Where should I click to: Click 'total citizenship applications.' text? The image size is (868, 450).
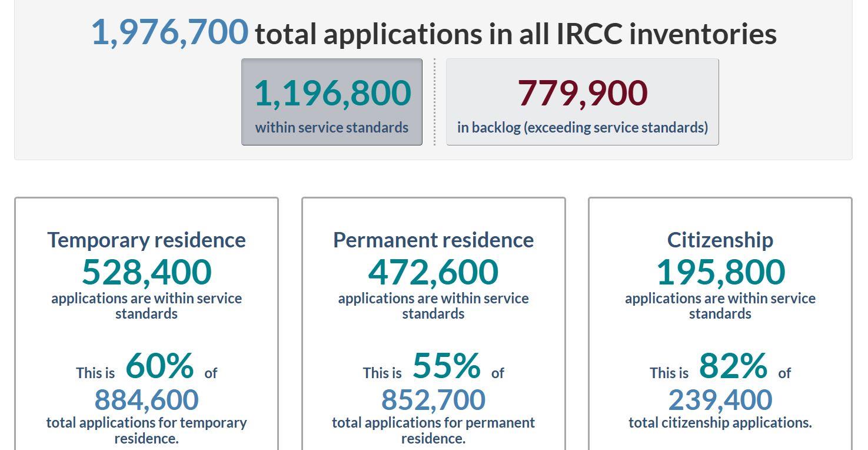click(720, 422)
